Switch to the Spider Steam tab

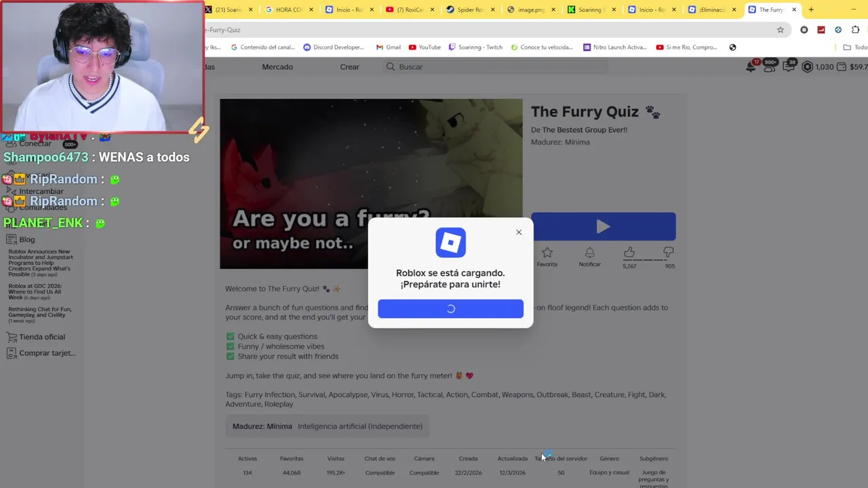(x=470, y=9)
